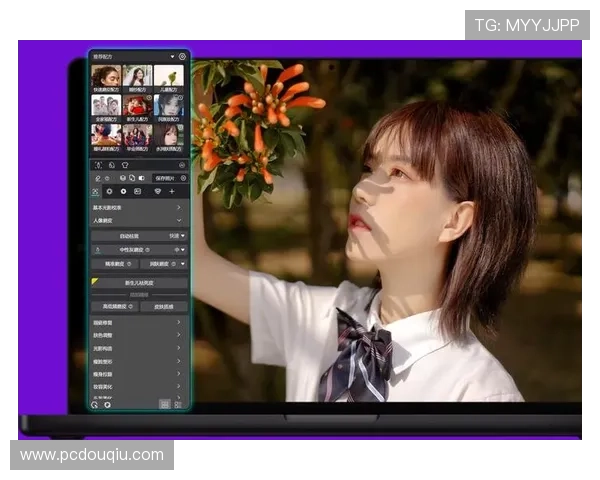Viewport: 600px width, 480px height.
Task: Switch to list view at panel bottom
Action: tap(178, 404)
